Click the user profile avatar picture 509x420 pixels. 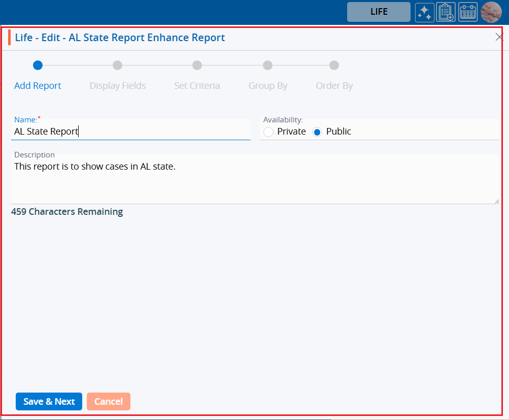click(491, 12)
